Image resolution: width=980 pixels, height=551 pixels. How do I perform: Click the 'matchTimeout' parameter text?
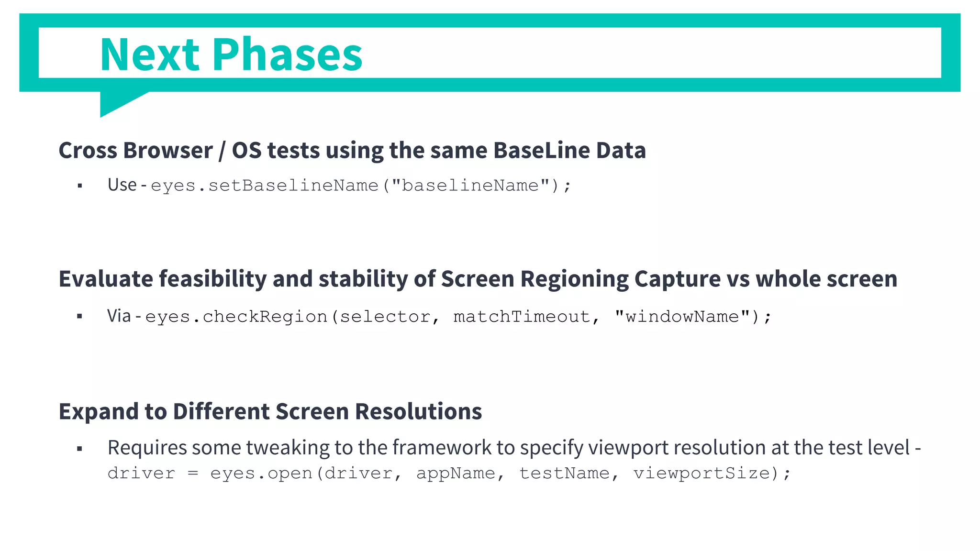click(x=522, y=317)
